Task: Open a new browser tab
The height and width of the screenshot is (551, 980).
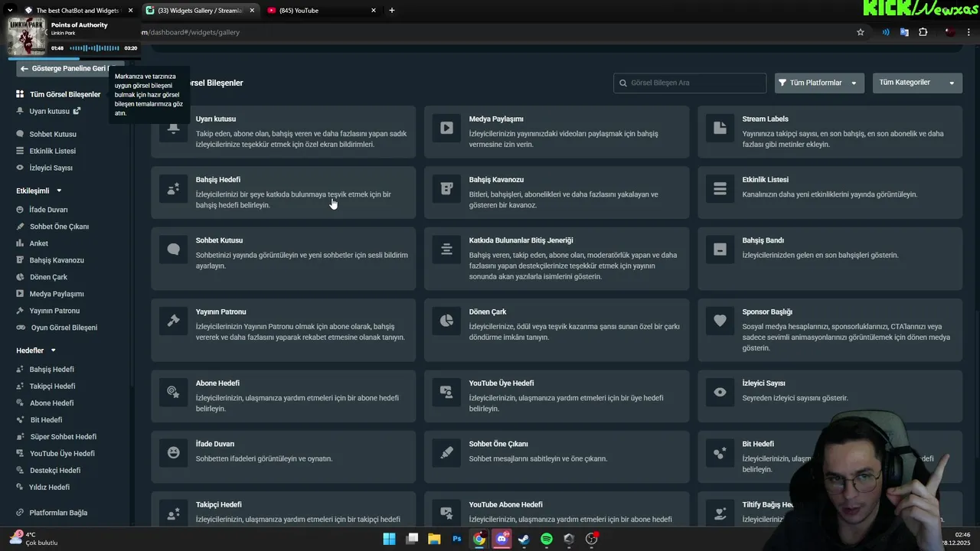Action: pyautogui.click(x=392, y=10)
